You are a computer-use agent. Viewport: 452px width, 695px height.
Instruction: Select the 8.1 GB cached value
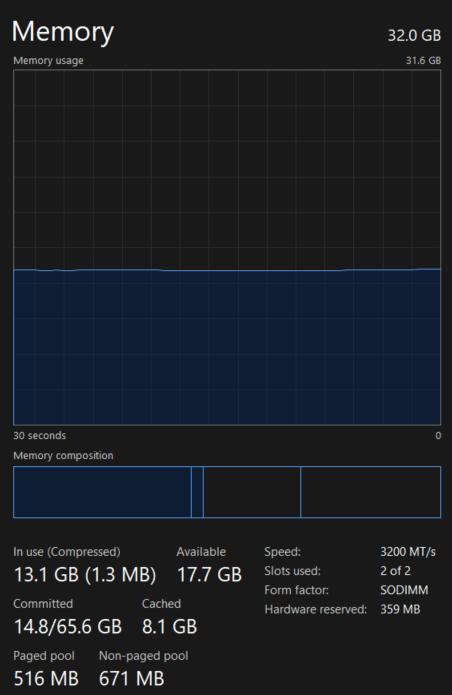(169, 627)
